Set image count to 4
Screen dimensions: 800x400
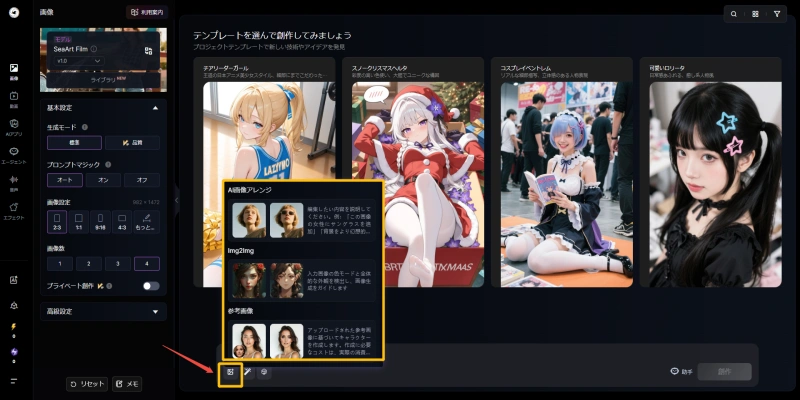click(147, 264)
